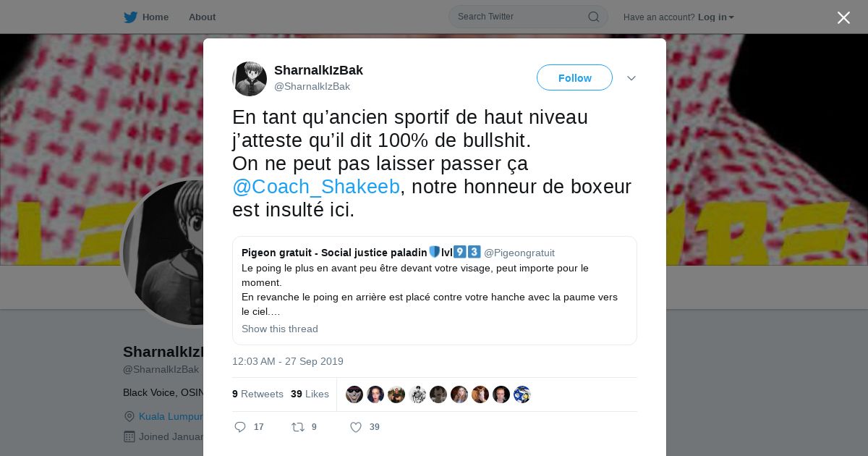
Task: Follow SharnalkIzBak with the Follow button
Action: (574, 77)
